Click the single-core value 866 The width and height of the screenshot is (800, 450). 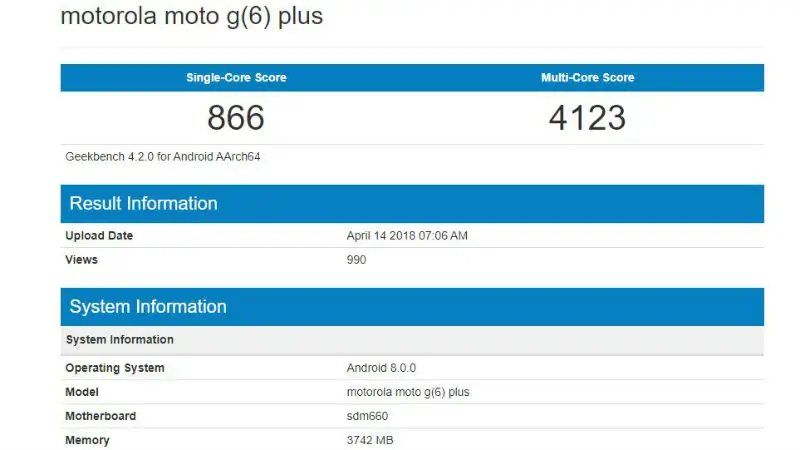(236, 118)
